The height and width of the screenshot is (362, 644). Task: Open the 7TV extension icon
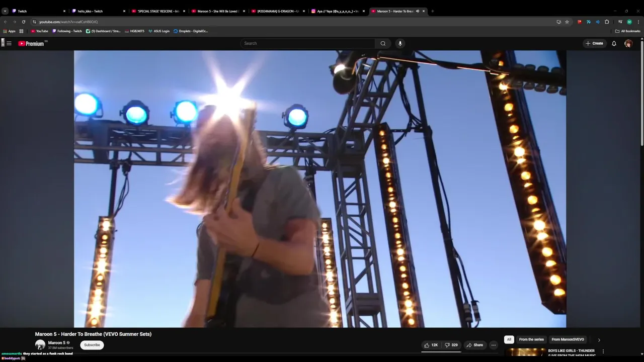click(589, 22)
